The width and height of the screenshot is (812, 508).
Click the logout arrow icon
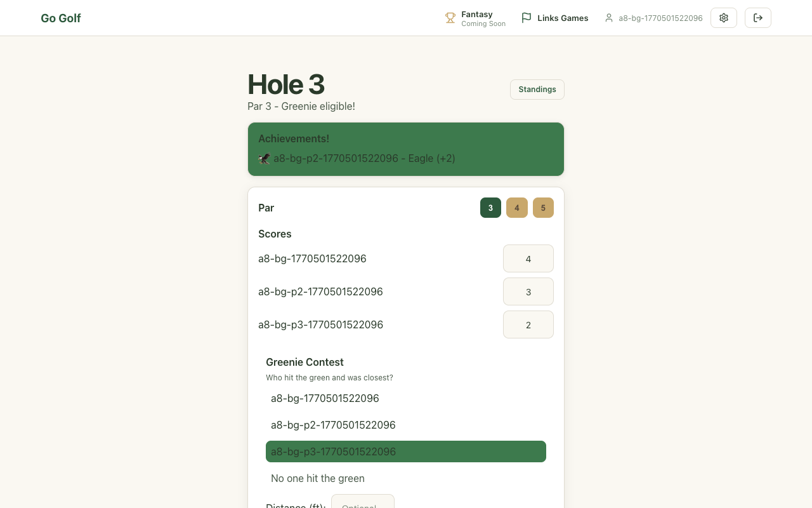[757, 18]
